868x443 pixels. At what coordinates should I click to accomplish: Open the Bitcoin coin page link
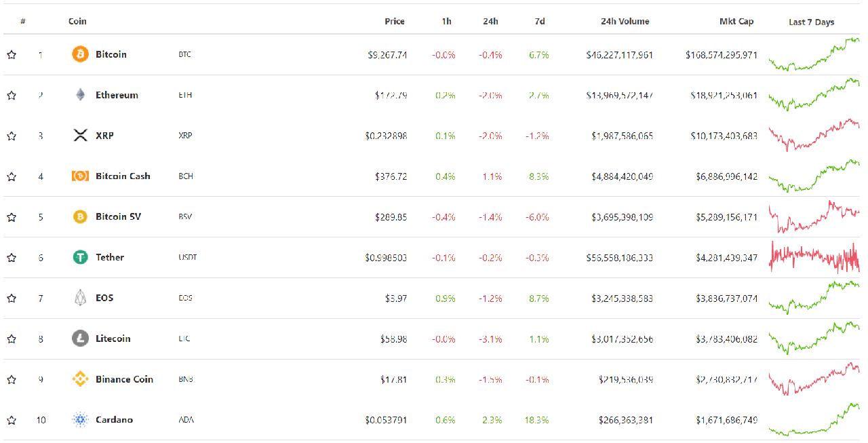[111, 54]
